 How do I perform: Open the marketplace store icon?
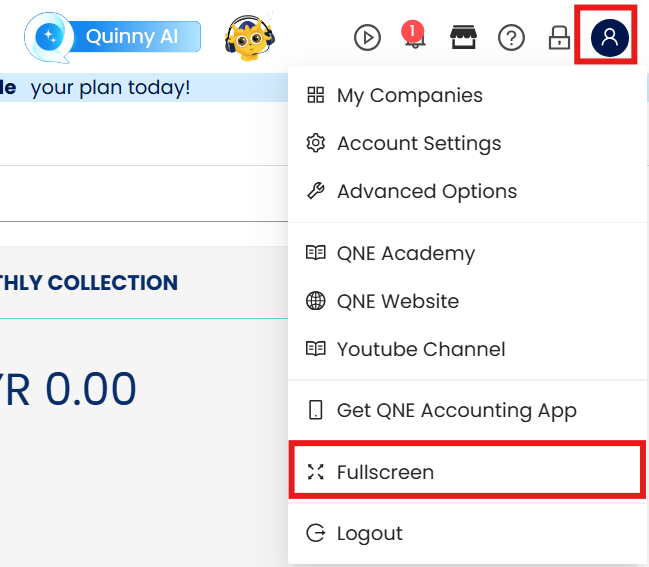click(462, 38)
